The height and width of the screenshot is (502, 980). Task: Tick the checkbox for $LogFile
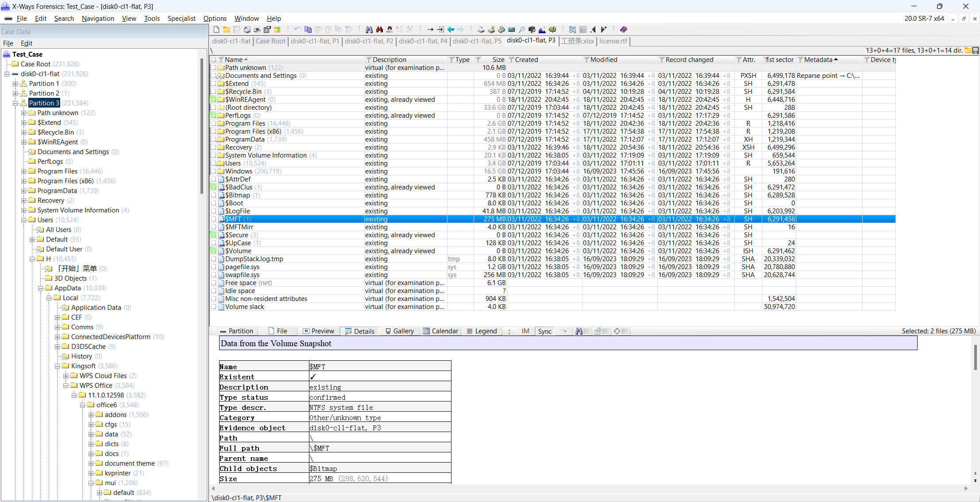[x=214, y=211]
